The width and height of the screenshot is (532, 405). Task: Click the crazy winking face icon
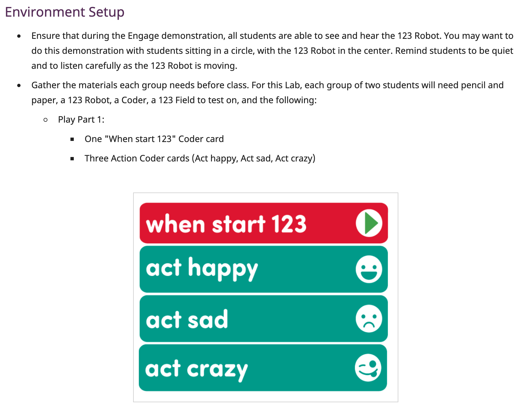click(368, 368)
